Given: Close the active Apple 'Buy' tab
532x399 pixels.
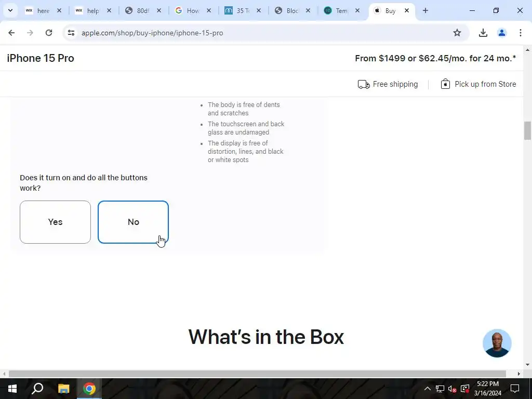Looking at the screenshot, I should 407,10.
